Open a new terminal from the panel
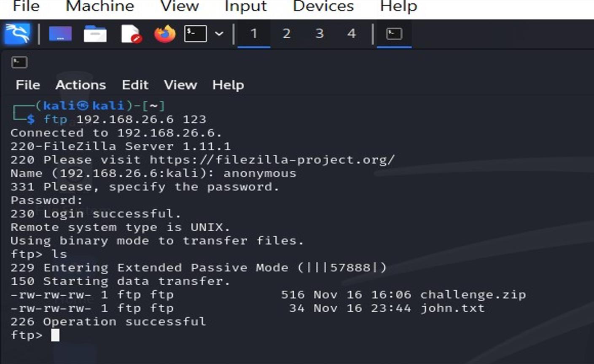The height and width of the screenshot is (364, 594). pos(195,34)
